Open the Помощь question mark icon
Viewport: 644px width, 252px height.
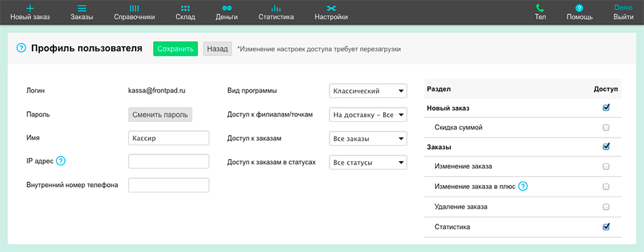click(579, 8)
